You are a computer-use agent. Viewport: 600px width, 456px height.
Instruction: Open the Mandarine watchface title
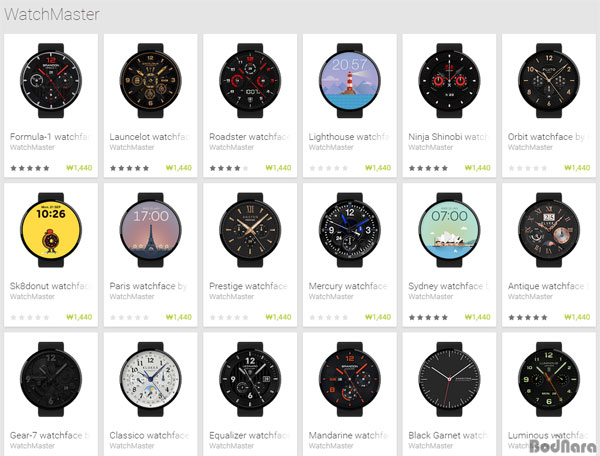coord(349,435)
